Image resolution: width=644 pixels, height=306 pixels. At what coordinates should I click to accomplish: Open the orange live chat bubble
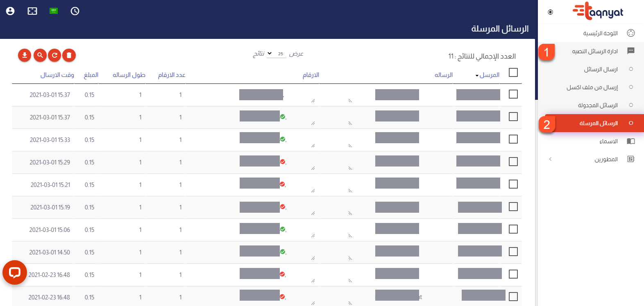[15, 272]
